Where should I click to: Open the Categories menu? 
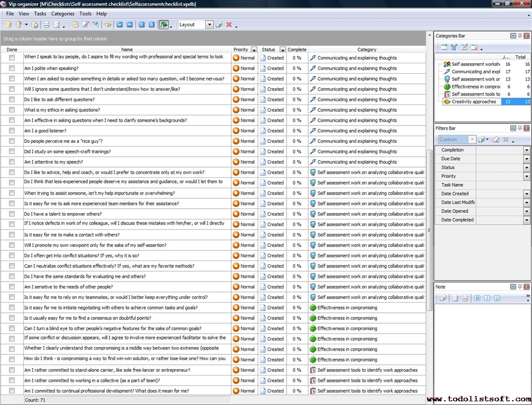(63, 14)
